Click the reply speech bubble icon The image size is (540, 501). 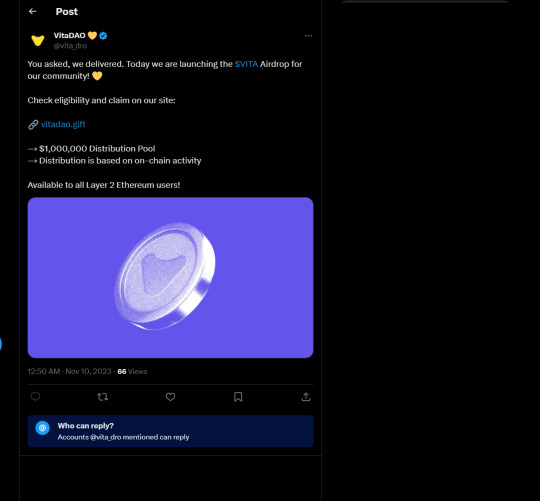click(x=35, y=397)
